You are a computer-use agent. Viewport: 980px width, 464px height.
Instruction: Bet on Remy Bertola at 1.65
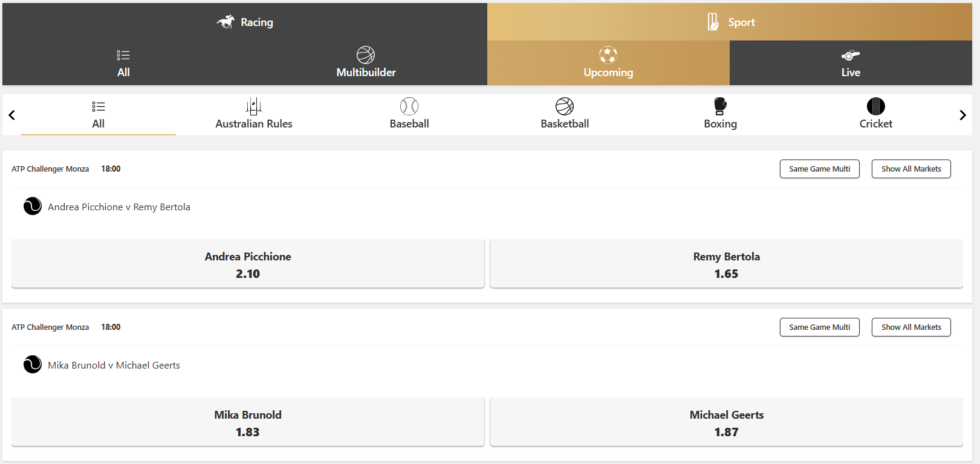(727, 264)
